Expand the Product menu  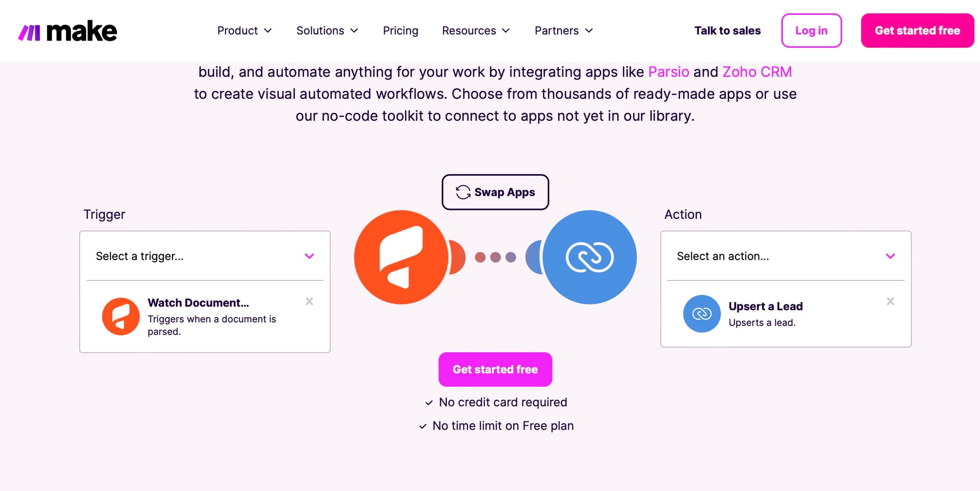pyautogui.click(x=244, y=31)
